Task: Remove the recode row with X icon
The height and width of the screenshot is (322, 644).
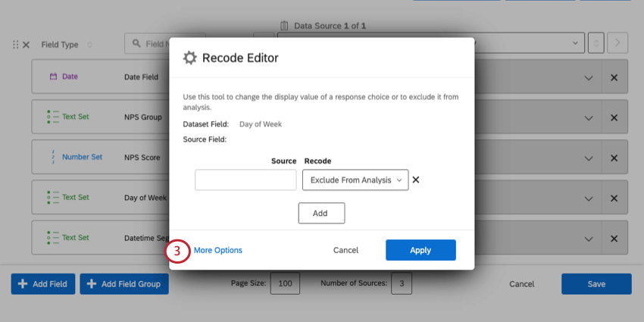Action: point(416,180)
